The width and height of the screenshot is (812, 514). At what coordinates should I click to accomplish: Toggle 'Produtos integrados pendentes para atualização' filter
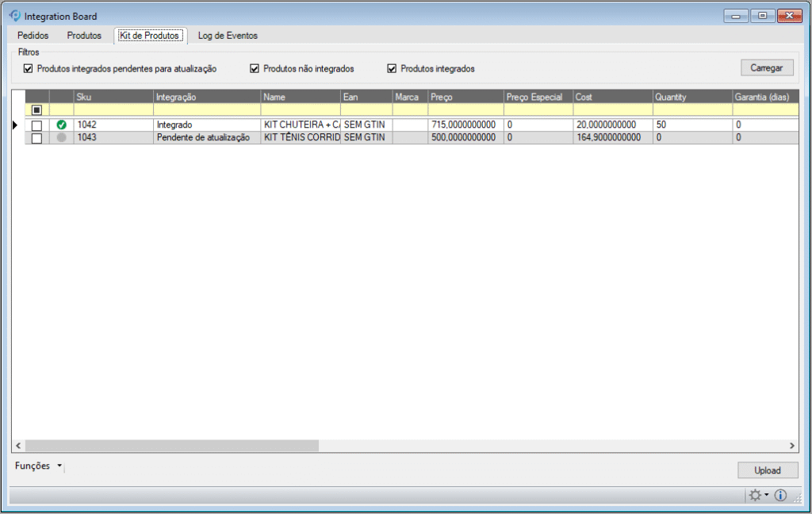point(29,69)
